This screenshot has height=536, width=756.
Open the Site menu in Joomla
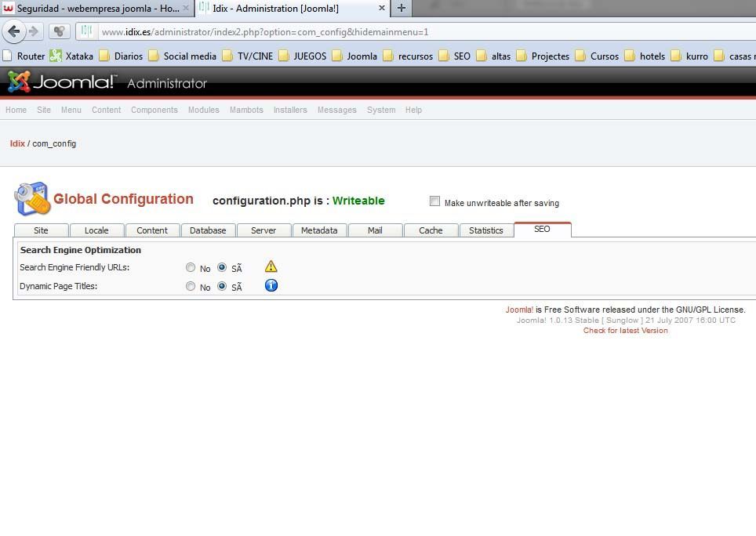(x=44, y=110)
